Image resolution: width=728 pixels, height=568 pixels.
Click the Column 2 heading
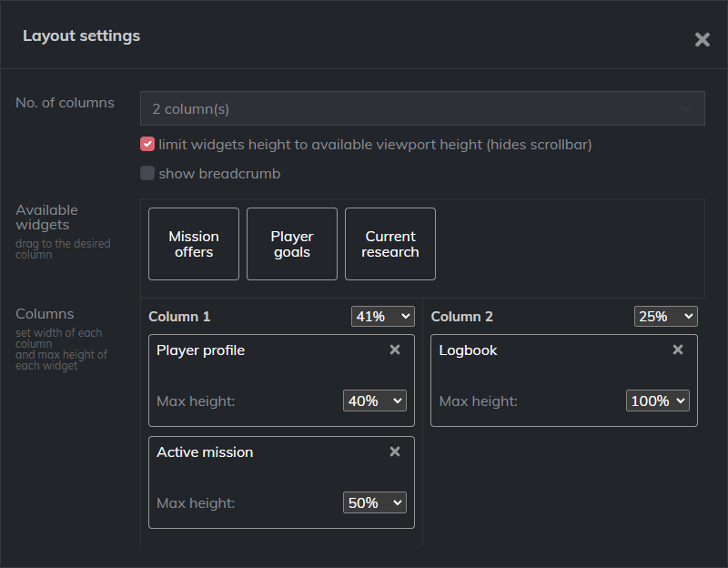point(461,317)
